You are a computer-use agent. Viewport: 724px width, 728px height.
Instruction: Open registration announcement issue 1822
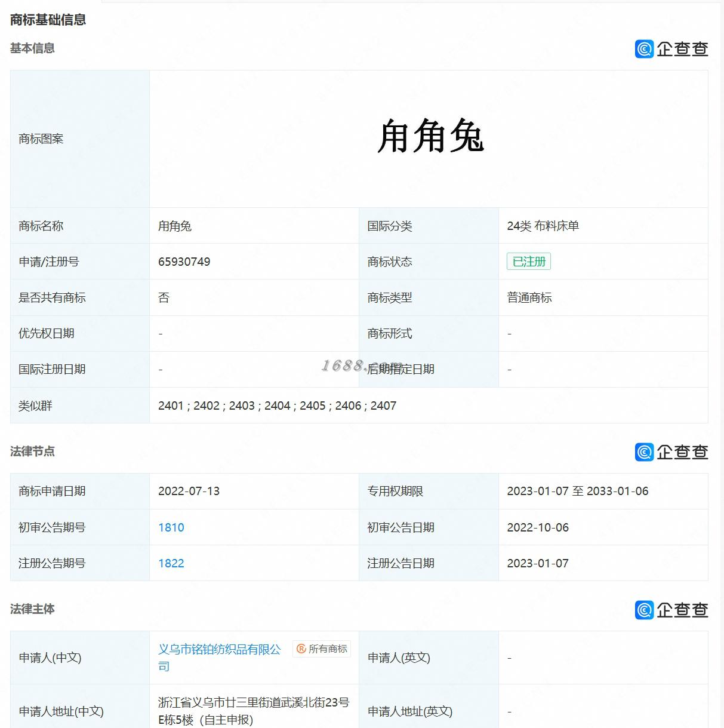pos(171,563)
